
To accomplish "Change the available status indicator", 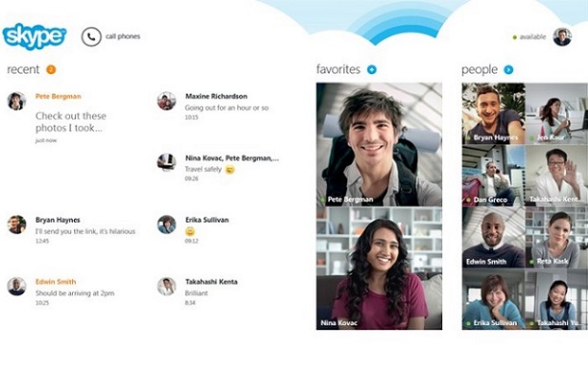I will (x=529, y=37).
